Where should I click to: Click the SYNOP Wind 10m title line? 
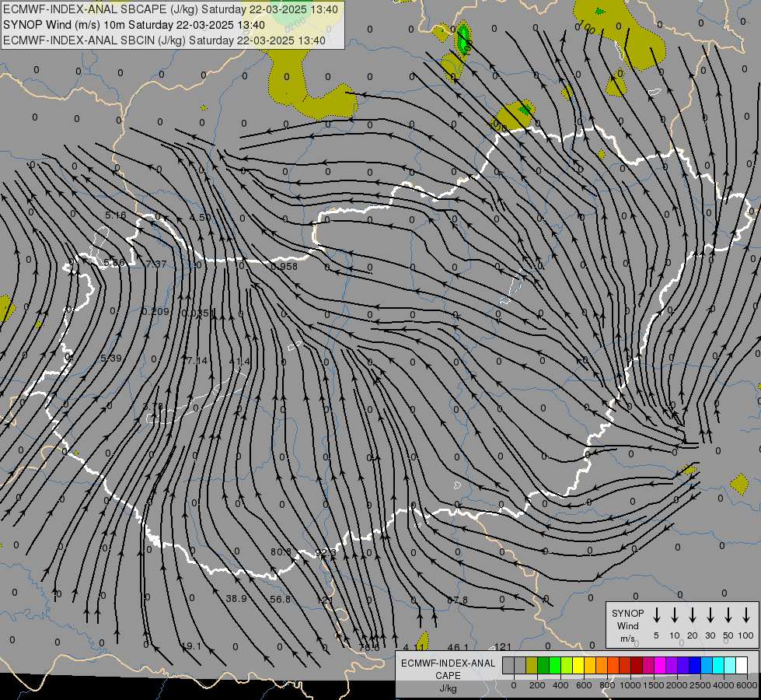point(134,25)
